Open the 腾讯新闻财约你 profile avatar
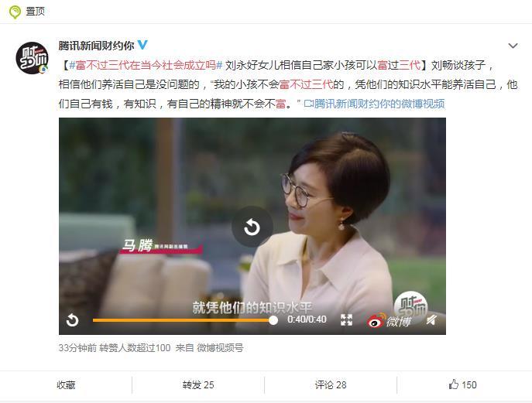Screen dimensions: 532x403 [x=33, y=58]
